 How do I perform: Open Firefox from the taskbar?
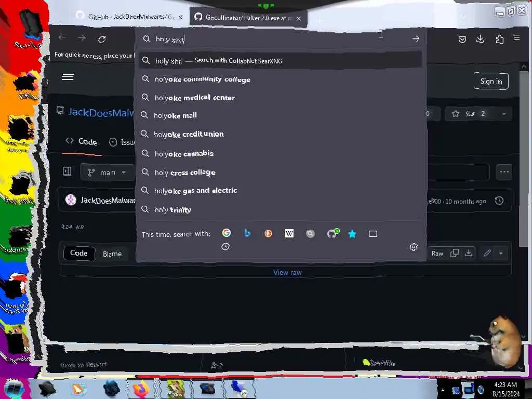tap(141, 389)
